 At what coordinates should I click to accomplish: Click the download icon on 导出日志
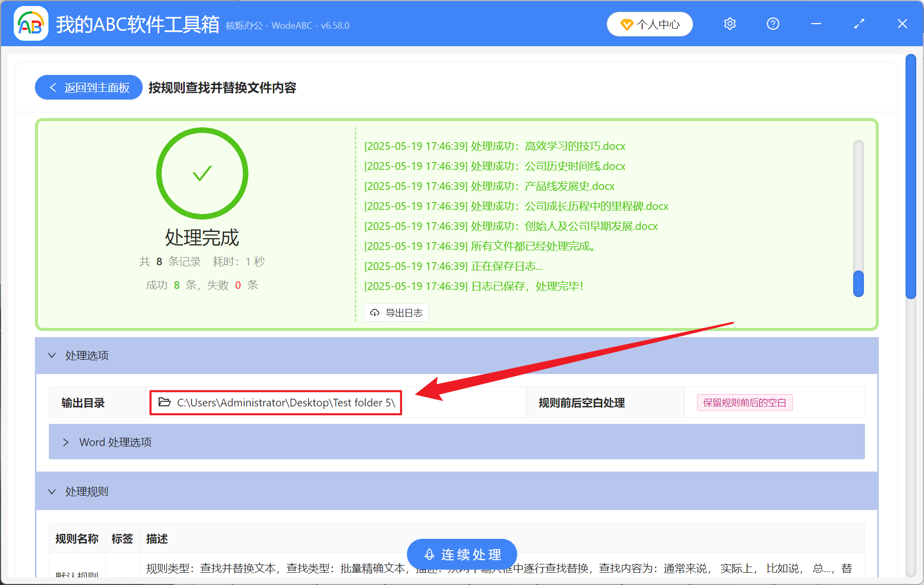[x=374, y=313]
